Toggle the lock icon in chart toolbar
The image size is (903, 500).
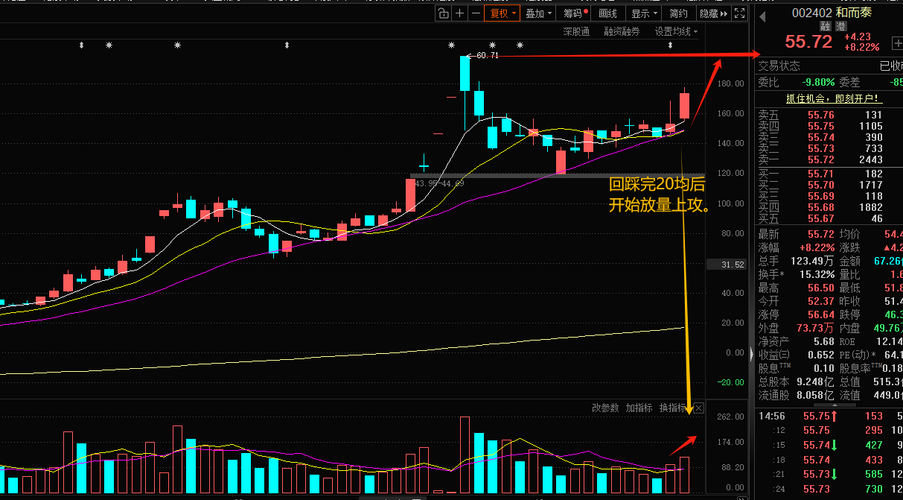443,14
